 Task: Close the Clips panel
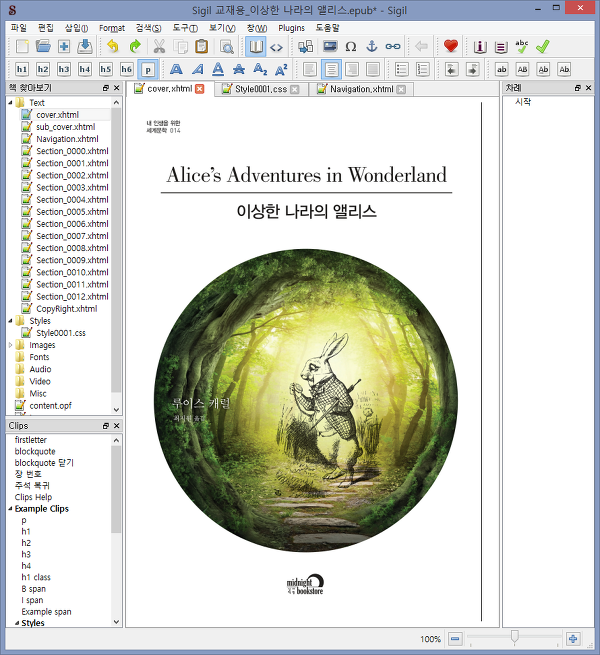pos(117,426)
